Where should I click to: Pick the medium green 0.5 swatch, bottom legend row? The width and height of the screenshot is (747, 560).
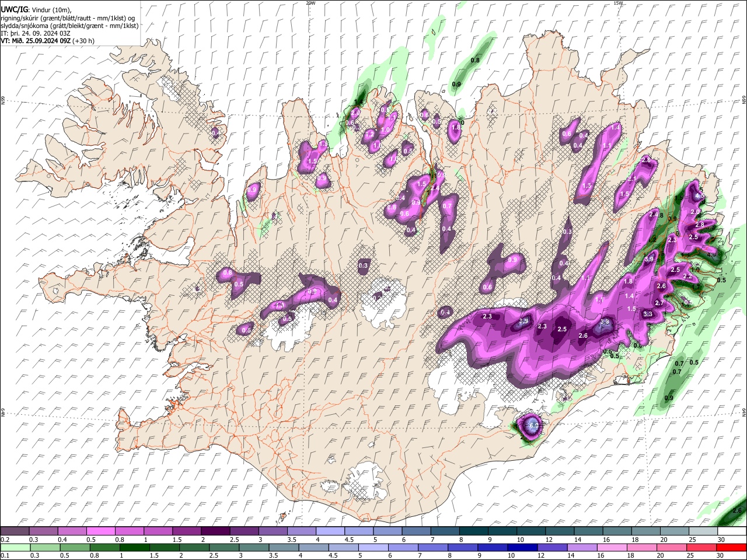[x=75, y=547]
